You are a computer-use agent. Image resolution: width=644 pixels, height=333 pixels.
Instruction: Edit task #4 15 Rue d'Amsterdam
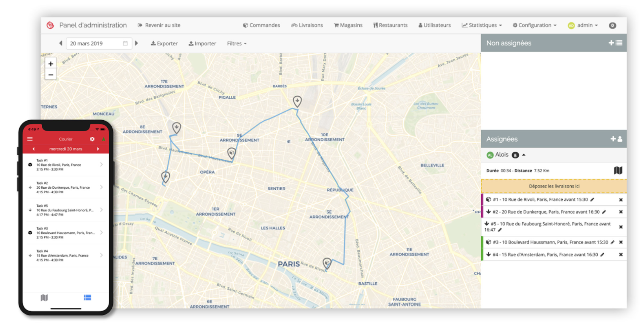pos(602,254)
